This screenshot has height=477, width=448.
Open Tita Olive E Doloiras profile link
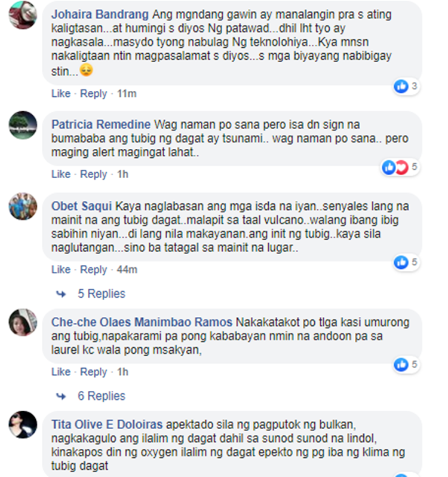tap(107, 424)
